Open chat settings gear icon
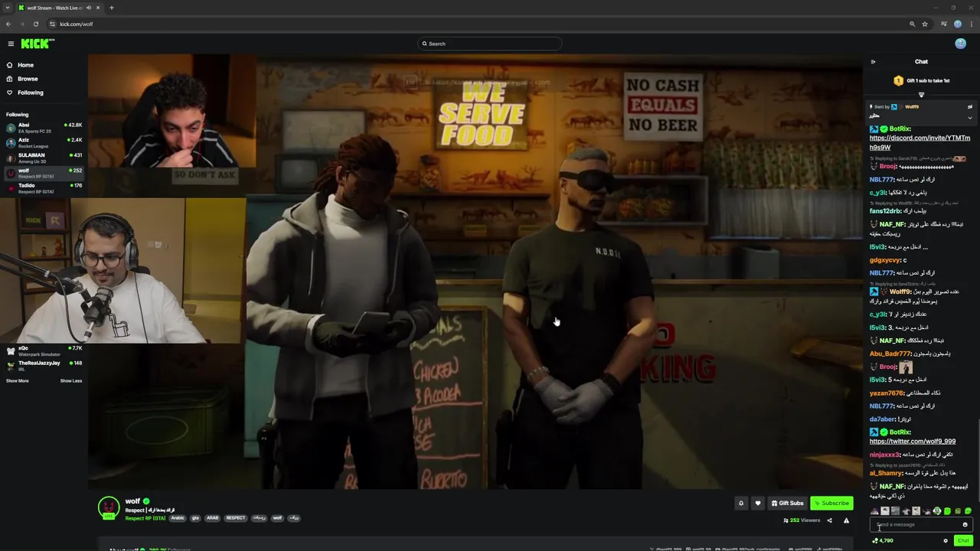 (x=946, y=540)
